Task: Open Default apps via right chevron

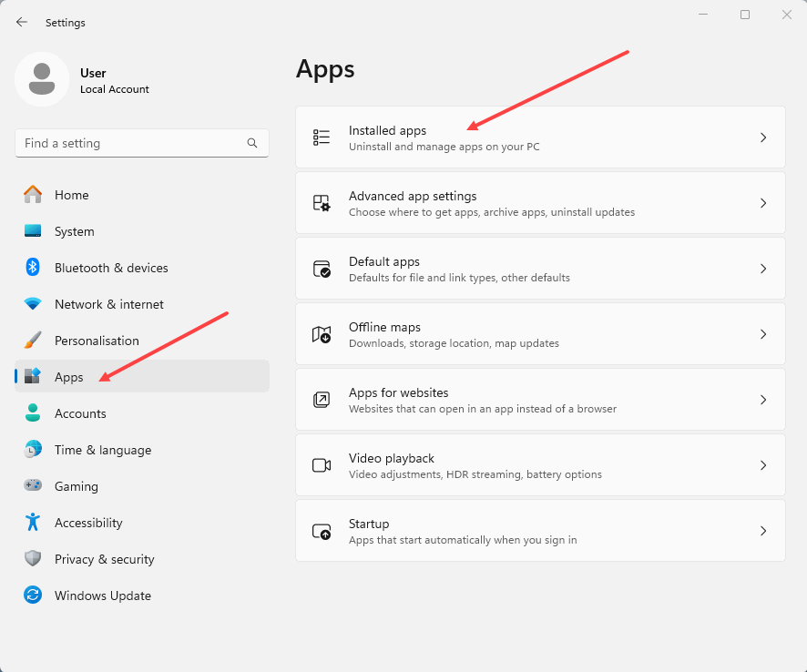Action: tap(763, 269)
